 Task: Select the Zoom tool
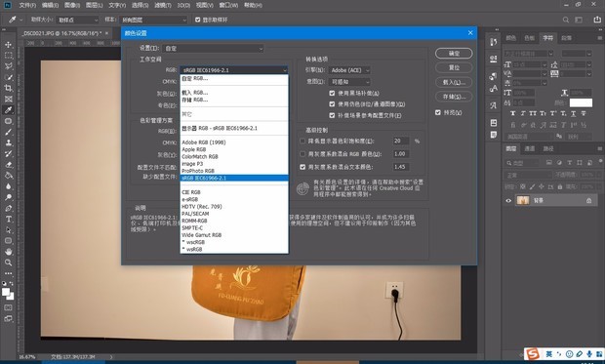(8, 263)
